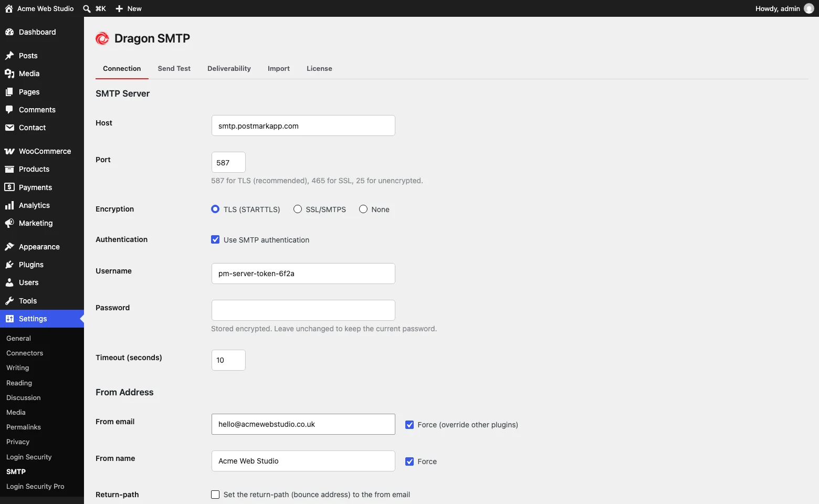
Task: Click the Marketing megaphone icon
Action: (9, 223)
